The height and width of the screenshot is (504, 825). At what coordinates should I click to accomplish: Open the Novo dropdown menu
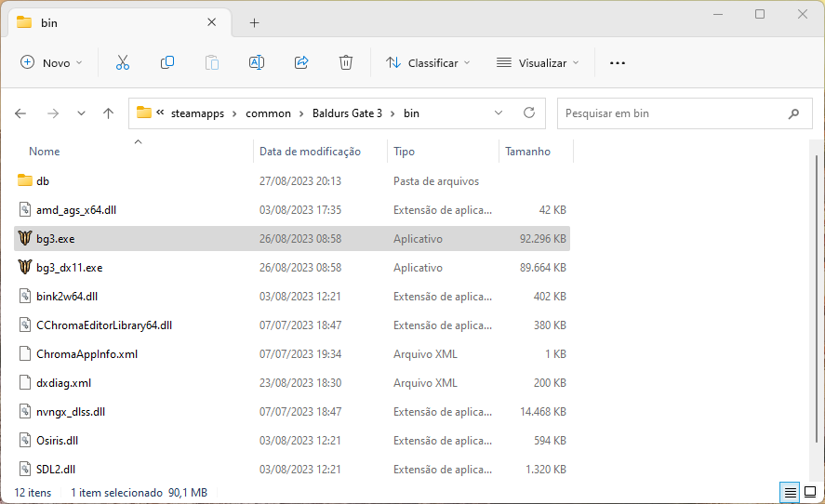[x=51, y=62]
